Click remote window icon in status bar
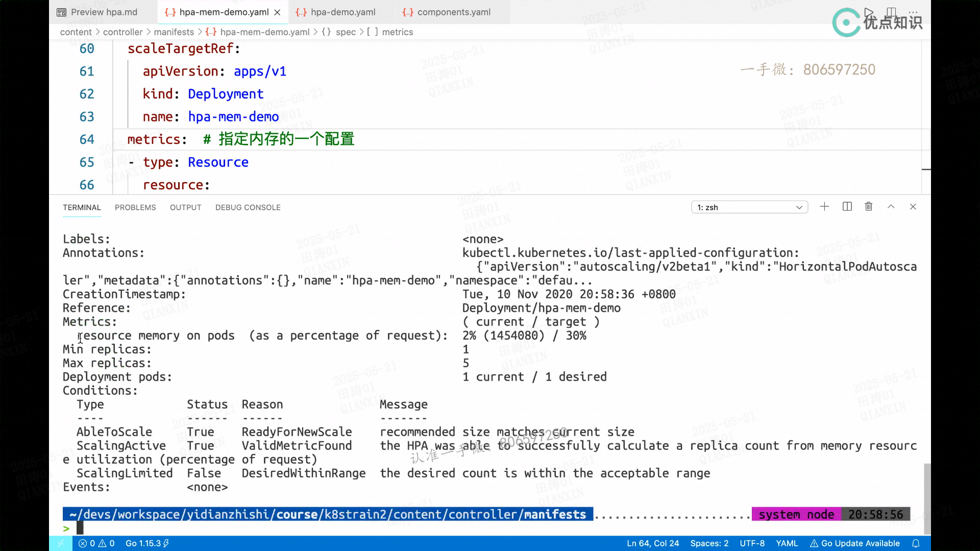This screenshot has height=551, width=980. 61,543
